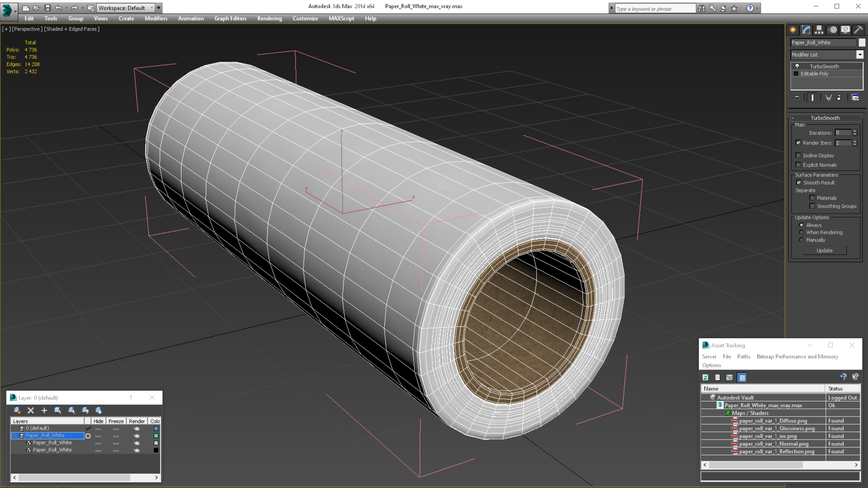Select the Always update radio button
868x488 pixels.
802,225
